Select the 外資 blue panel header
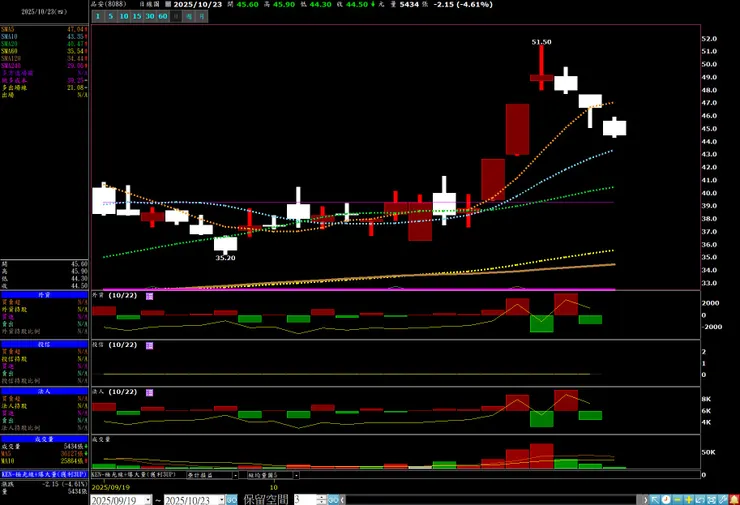 tap(44, 295)
